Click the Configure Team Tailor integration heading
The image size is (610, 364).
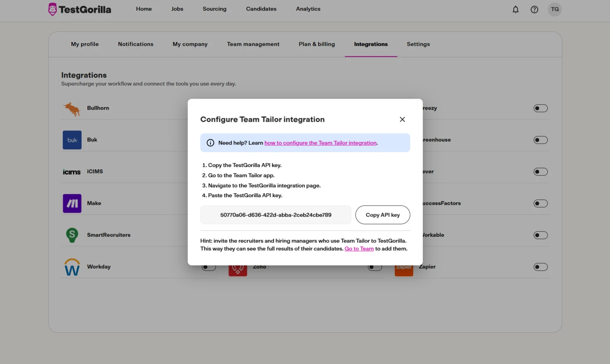262,120
